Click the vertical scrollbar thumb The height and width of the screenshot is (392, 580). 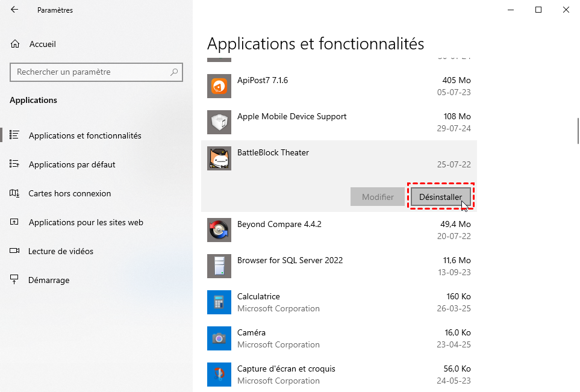(x=578, y=131)
